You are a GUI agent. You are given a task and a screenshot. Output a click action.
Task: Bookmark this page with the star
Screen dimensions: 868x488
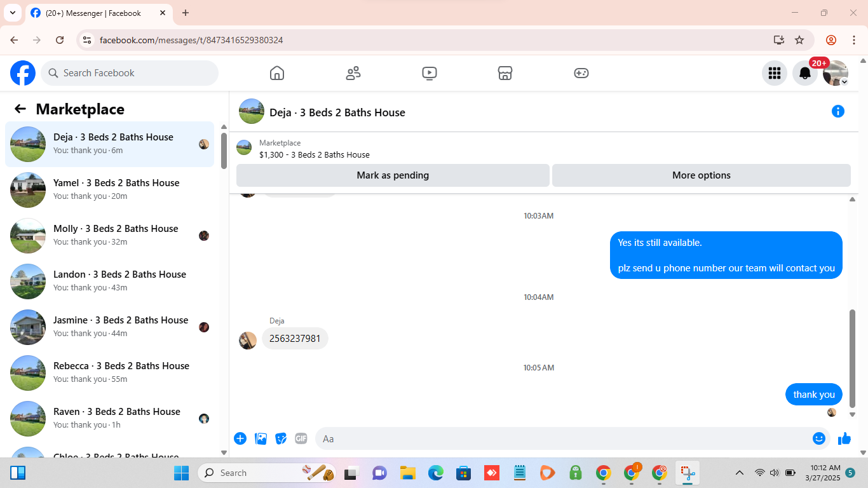[x=799, y=40]
